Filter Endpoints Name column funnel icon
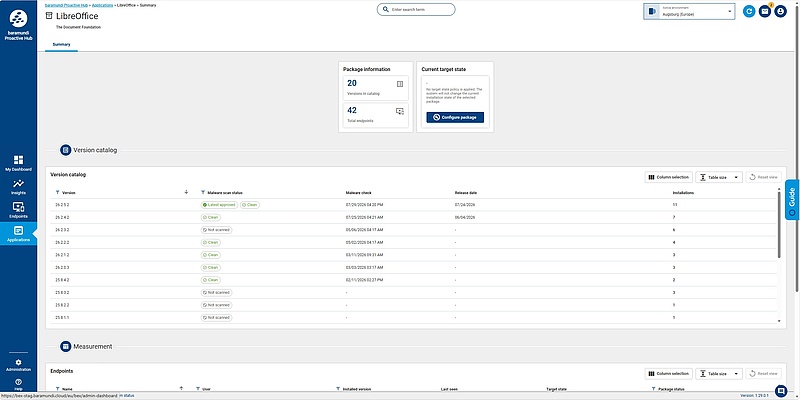 click(57, 389)
